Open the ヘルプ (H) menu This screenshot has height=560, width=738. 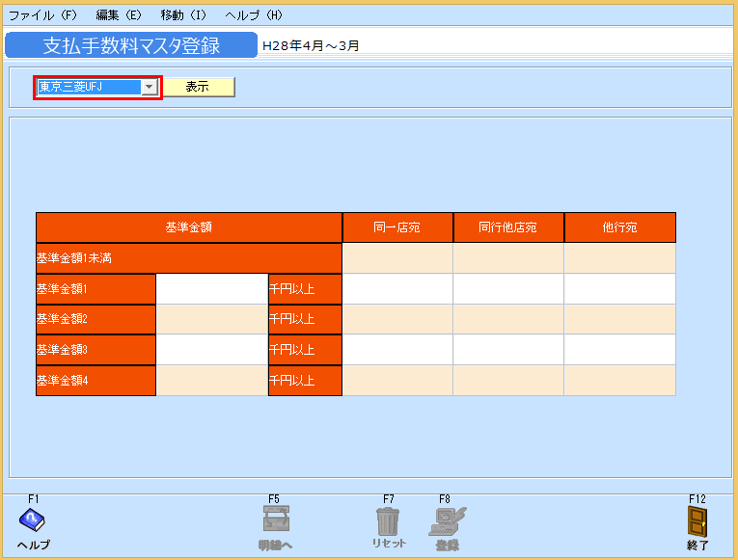click(254, 15)
